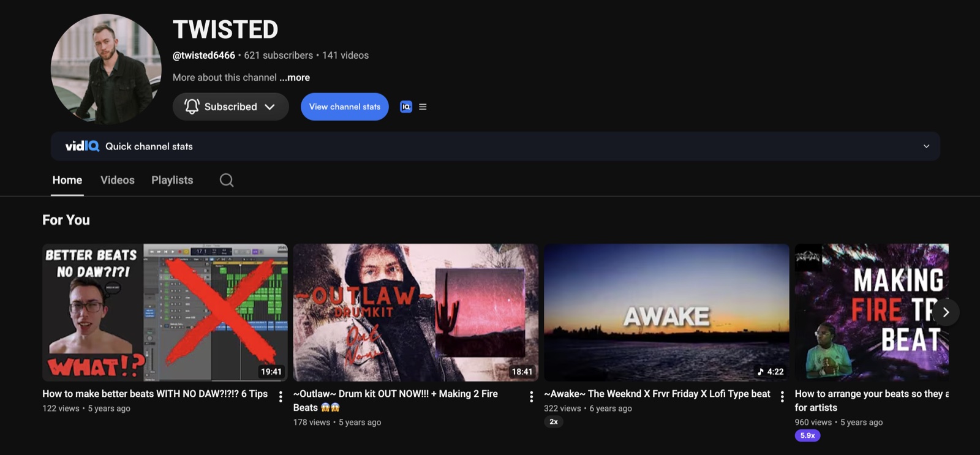Click the 5.9x vidIQ score badge

click(807, 435)
